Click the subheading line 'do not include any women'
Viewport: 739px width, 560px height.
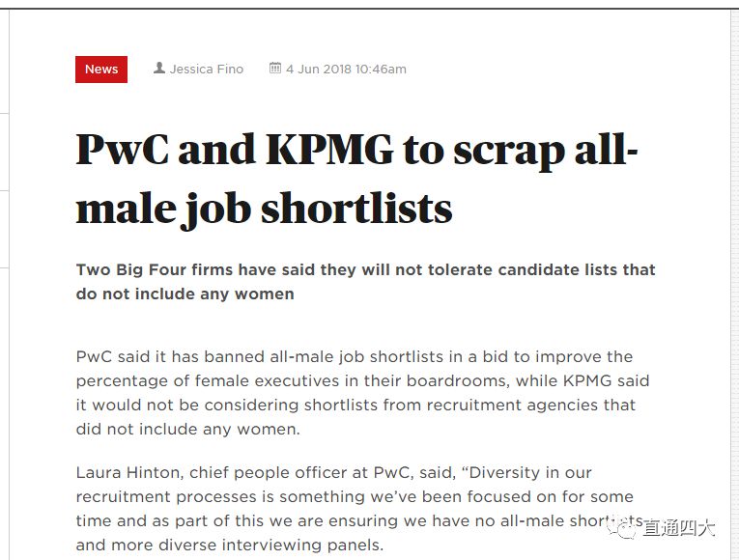pos(185,294)
